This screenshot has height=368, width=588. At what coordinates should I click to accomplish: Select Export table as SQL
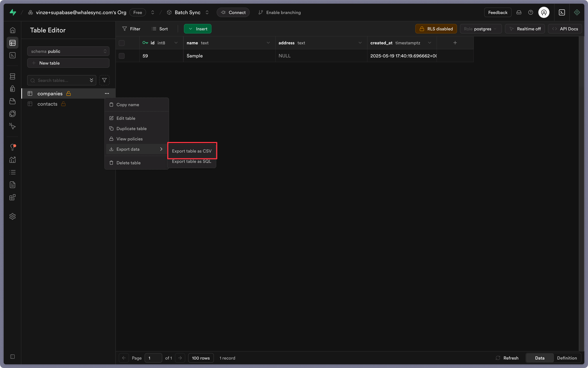(192, 161)
